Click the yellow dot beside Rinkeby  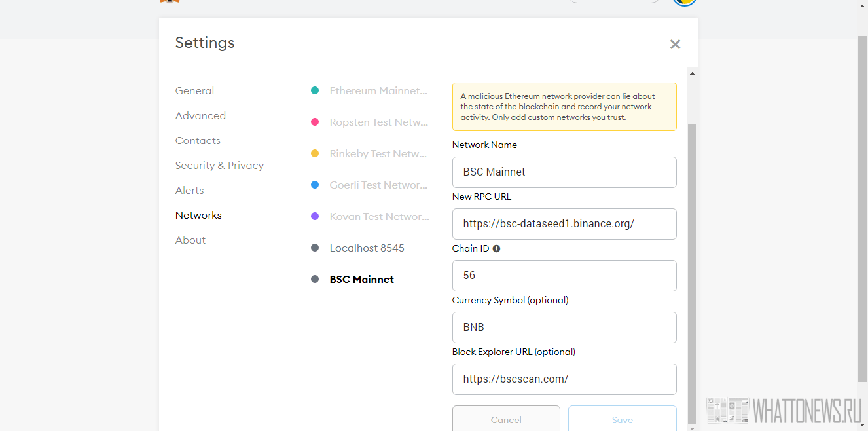pos(315,154)
